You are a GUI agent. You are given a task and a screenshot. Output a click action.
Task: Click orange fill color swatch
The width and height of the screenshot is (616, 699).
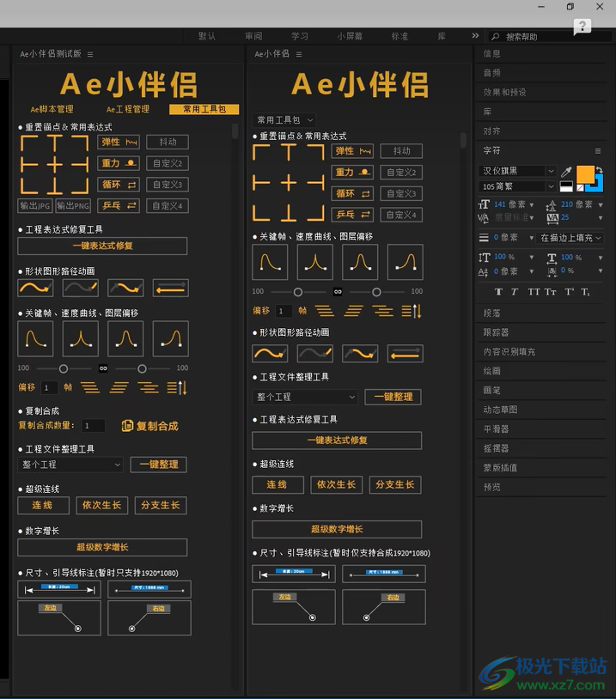click(x=585, y=174)
